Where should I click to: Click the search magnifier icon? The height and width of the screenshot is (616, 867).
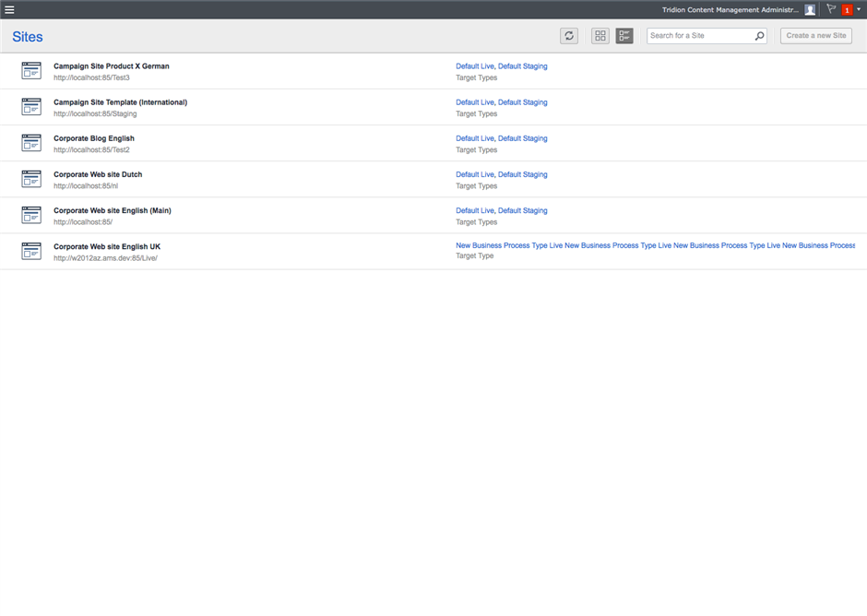coord(759,36)
